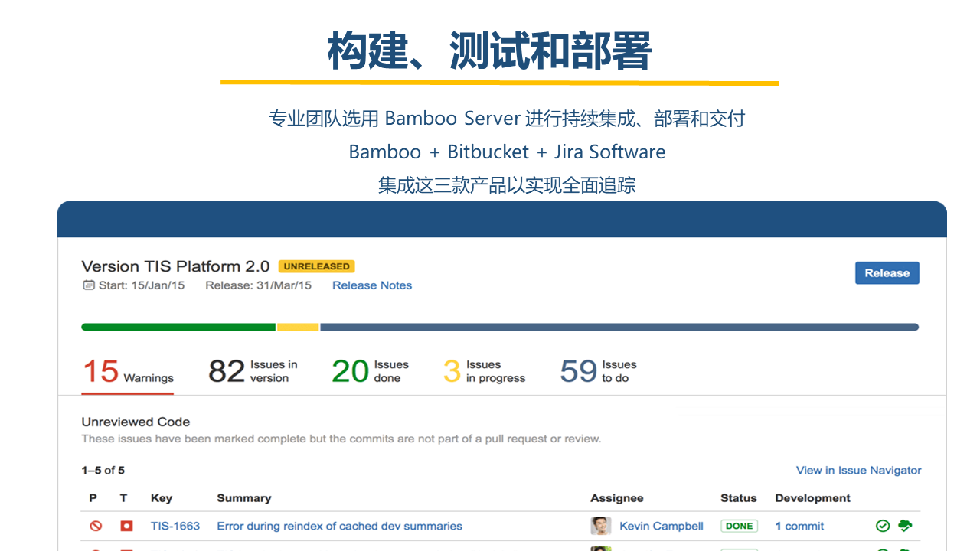Click the Bamboo + Bitbucket + Jira Software line
Image resolution: width=980 pixels, height=551 pixels.
[507, 152]
